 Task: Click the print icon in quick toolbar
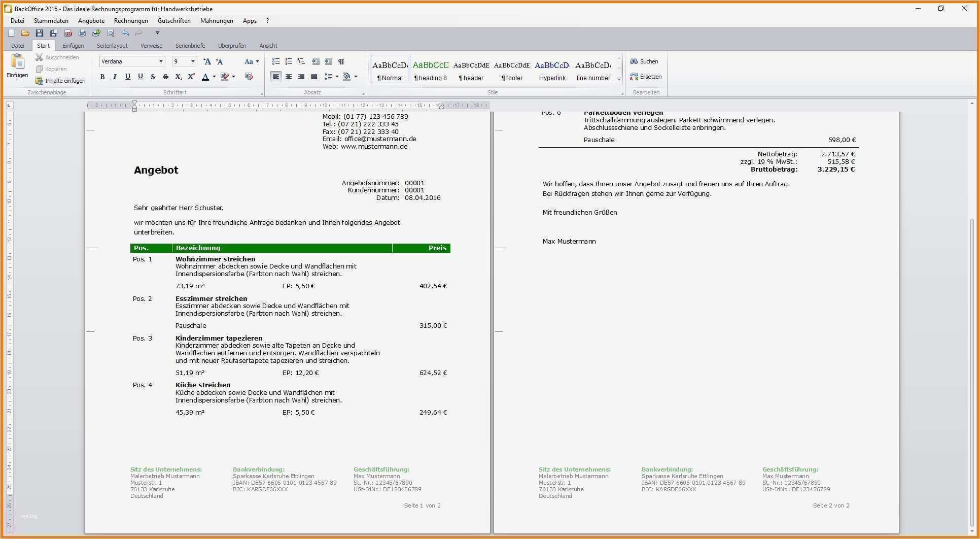pos(82,33)
